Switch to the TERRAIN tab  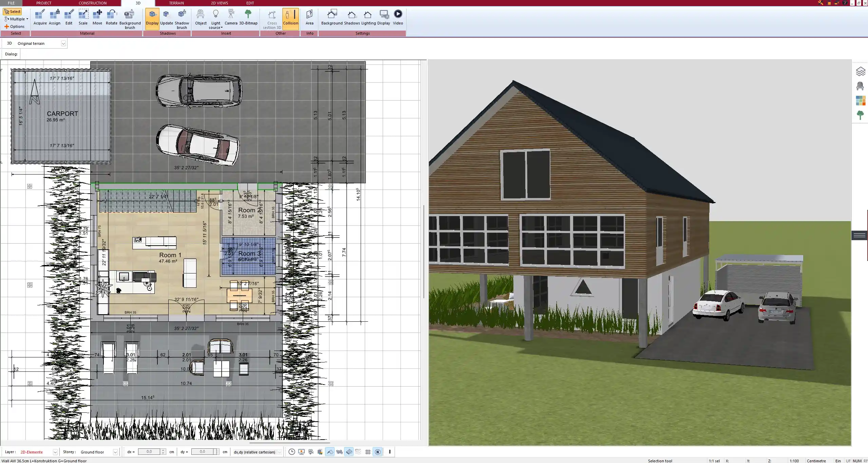coord(176,3)
